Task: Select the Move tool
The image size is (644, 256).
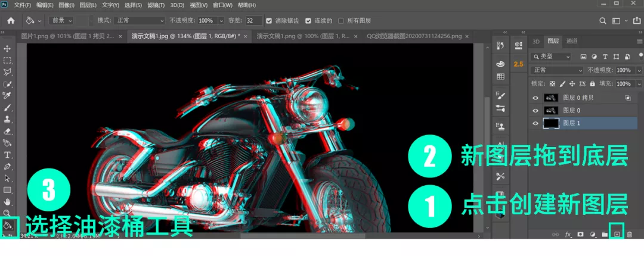Action: [7, 48]
